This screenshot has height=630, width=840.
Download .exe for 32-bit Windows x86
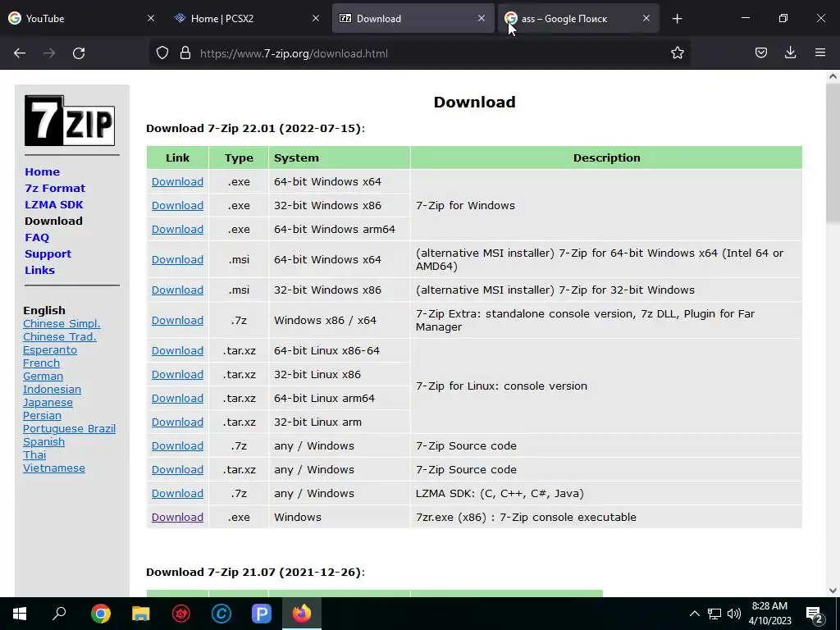click(x=177, y=205)
